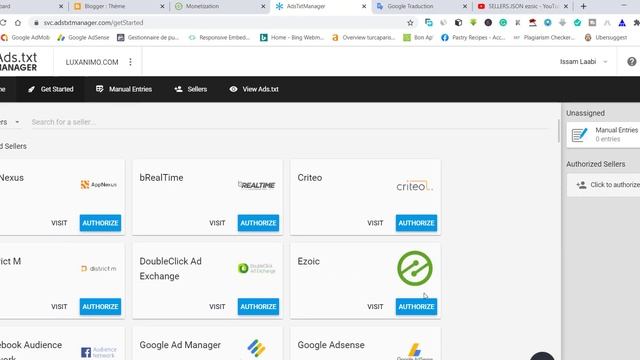Authorize the Ezoic seller

point(416,307)
